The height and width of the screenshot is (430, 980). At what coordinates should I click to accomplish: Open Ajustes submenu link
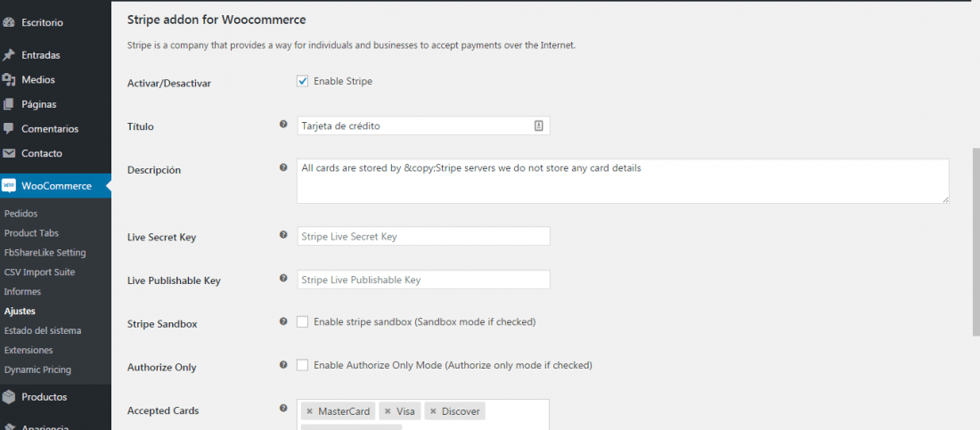(x=20, y=311)
